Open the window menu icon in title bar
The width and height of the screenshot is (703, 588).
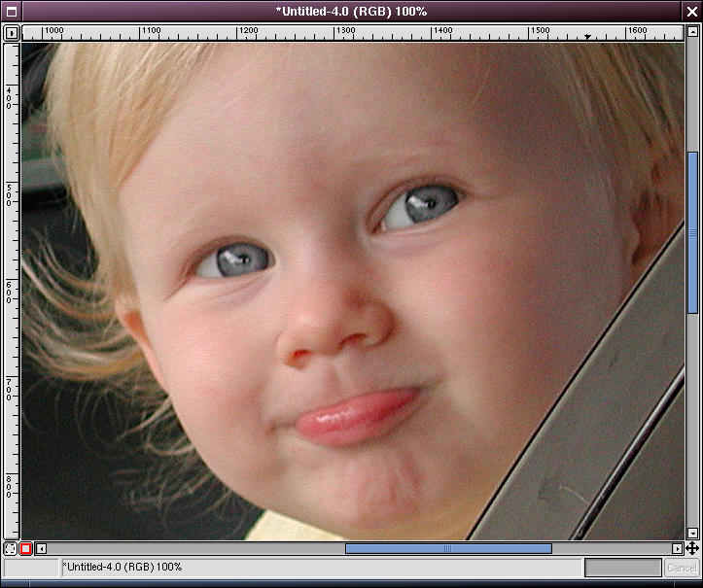pyautogui.click(x=10, y=11)
